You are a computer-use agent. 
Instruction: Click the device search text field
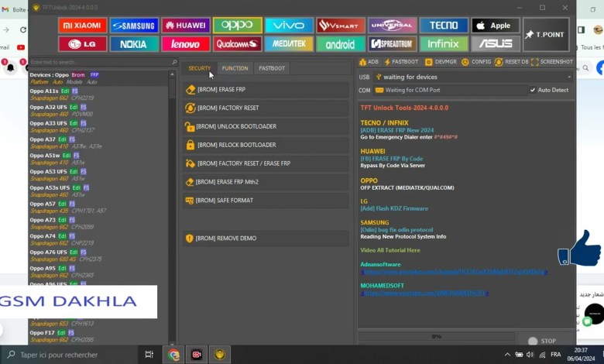pos(100,62)
